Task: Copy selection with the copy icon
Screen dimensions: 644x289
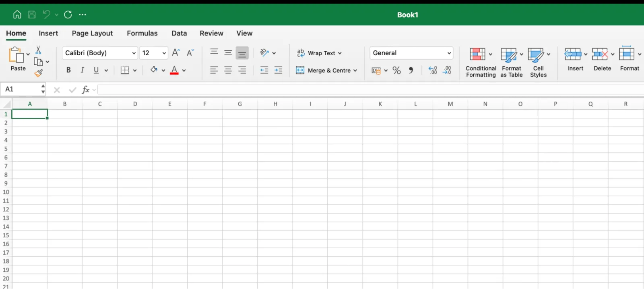Action: coord(38,62)
